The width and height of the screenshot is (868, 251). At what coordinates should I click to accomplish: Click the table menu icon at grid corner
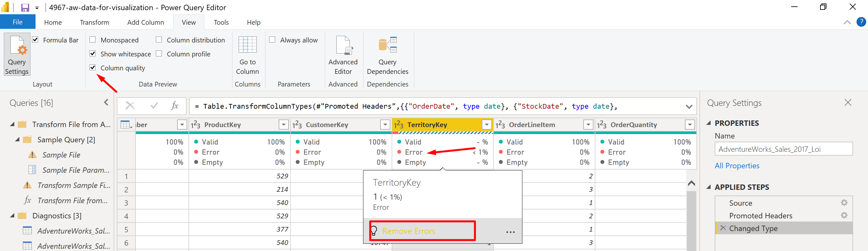tap(126, 125)
